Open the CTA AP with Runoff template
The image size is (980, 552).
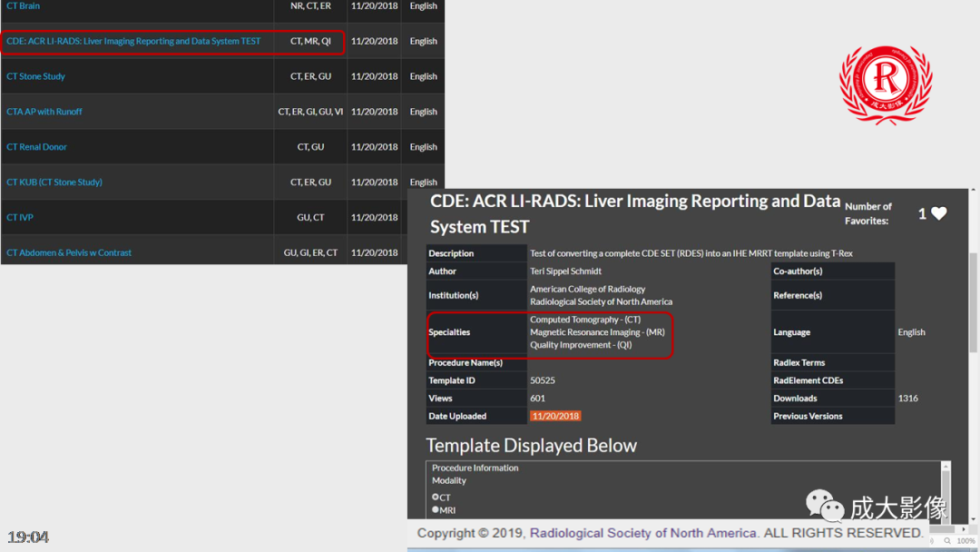point(44,112)
